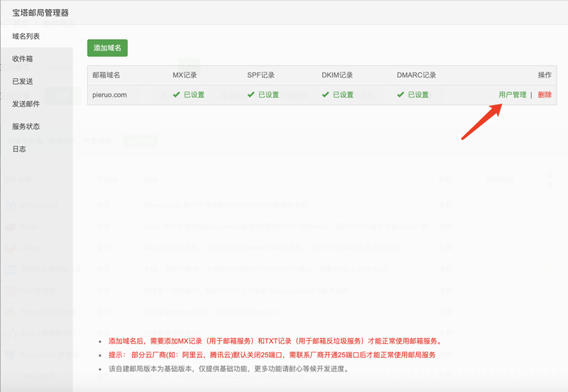568x392 pixels.
Task: Go to the 已发送 sent tab
Action: [22, 82]
